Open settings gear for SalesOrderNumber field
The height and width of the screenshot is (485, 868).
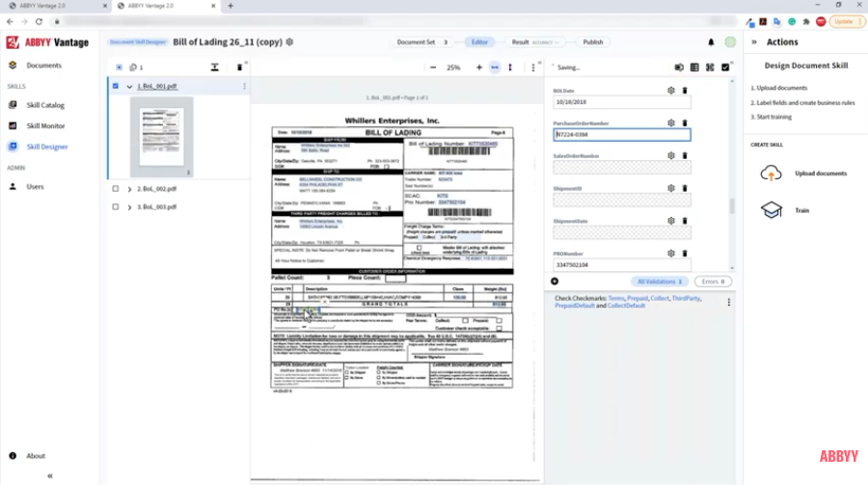[x=671, y=155]
